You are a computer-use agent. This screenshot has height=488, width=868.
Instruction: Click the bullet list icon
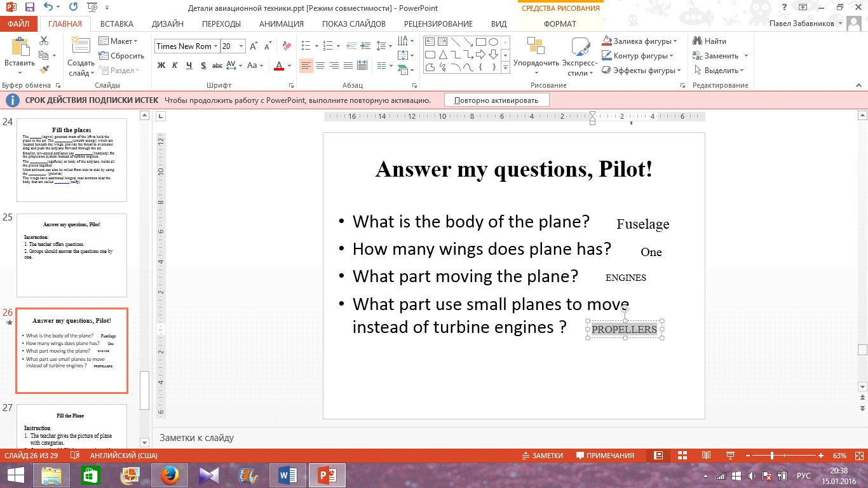306,46
